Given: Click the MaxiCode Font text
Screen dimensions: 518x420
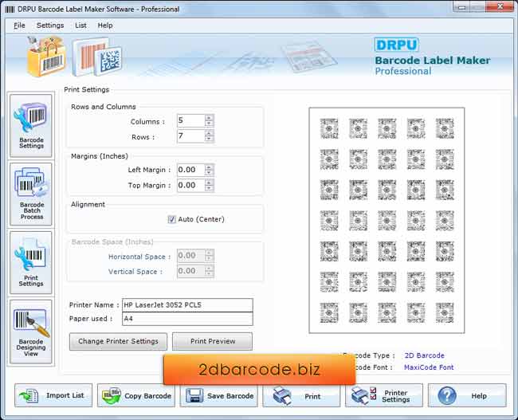Looking at the screenshot, I should point(429,367).
